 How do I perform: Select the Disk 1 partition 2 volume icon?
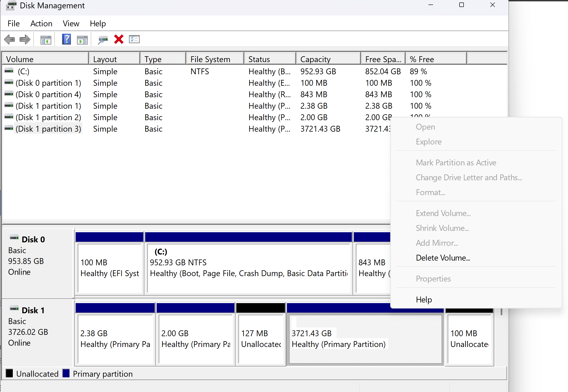(x=8, y=117)
